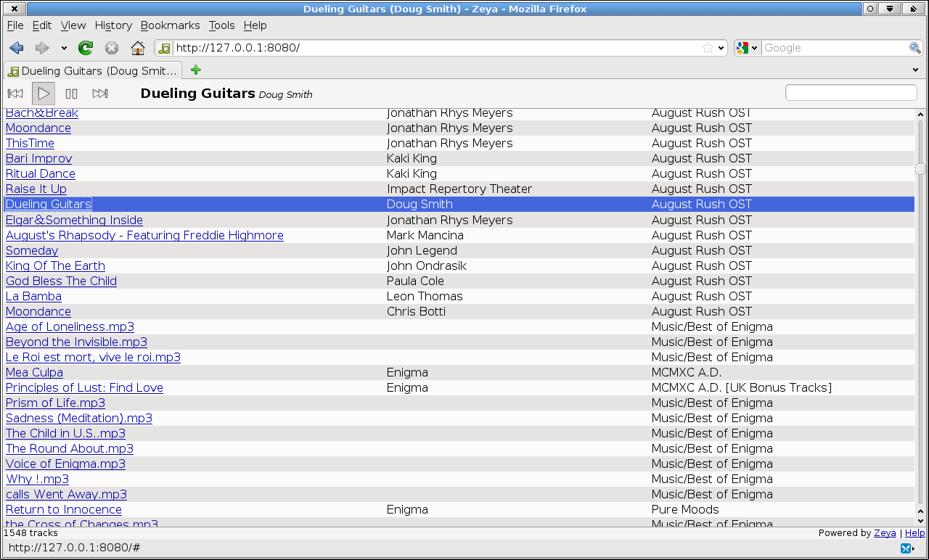Image resolution: width=929 pixels, height=560 pixels.
Task: Open the Zeya link in the footer
Action: (885, 533)
